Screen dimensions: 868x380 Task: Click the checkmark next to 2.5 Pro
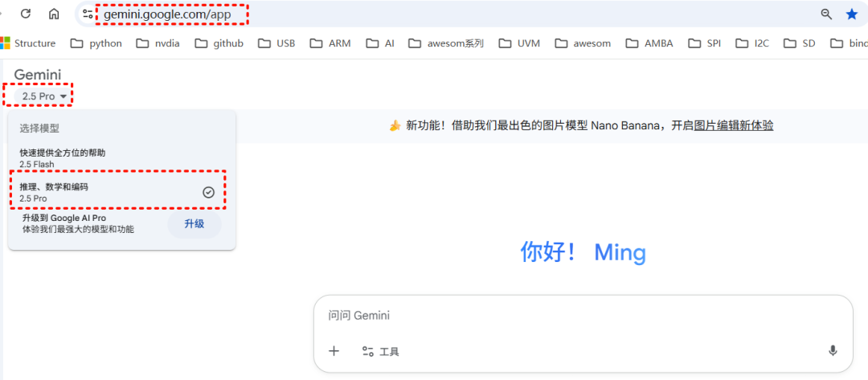coord(208,193)
